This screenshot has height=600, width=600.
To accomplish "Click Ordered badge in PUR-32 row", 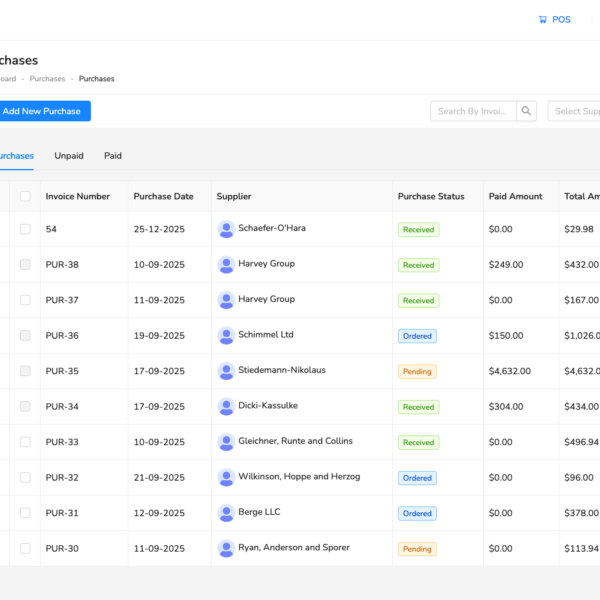I will coord(417,478).
